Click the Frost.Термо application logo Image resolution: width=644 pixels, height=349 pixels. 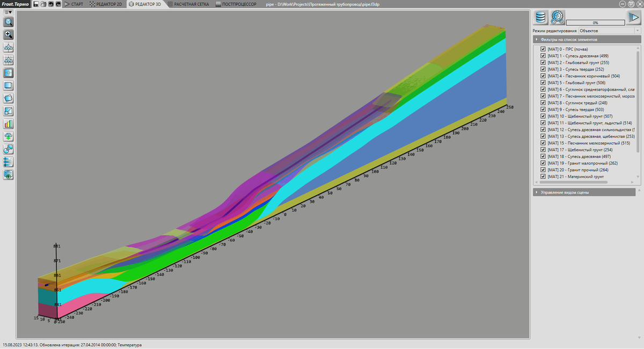pos(15,4)
